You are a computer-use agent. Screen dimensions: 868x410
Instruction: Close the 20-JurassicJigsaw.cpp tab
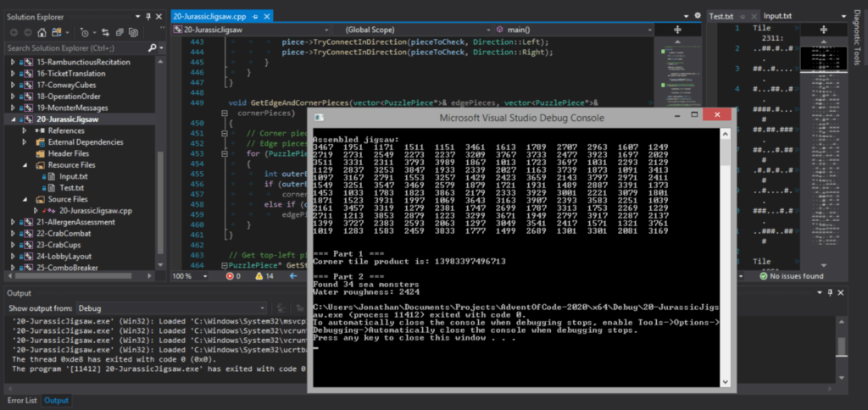pyautogui.click(x=269, y=17)
